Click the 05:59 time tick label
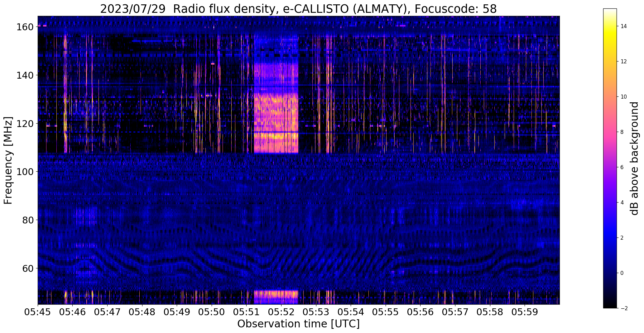 525,312
